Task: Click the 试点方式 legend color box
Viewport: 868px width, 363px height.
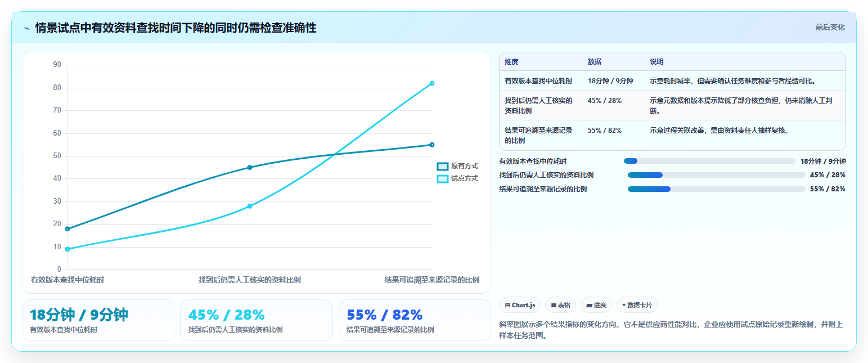Action: (x=443, y=178)
